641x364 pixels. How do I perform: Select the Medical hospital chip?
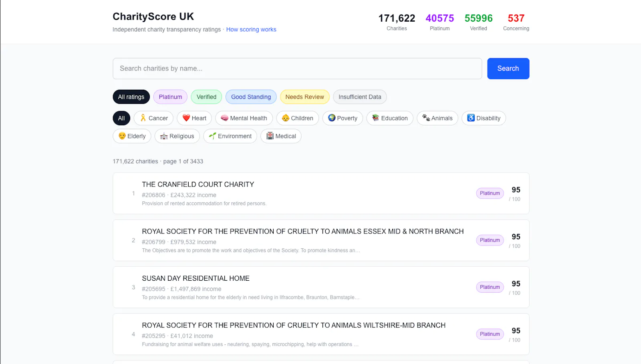tap(281, 136)
